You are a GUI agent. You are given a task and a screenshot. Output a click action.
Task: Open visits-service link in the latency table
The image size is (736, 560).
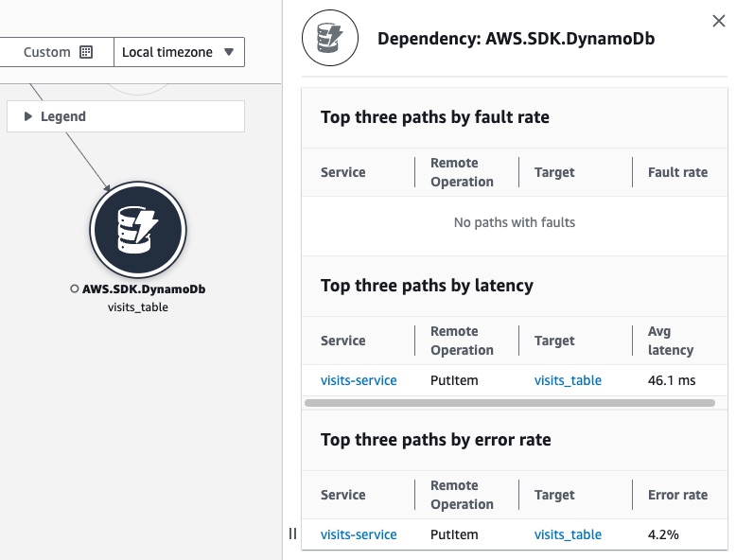point(359,380)
